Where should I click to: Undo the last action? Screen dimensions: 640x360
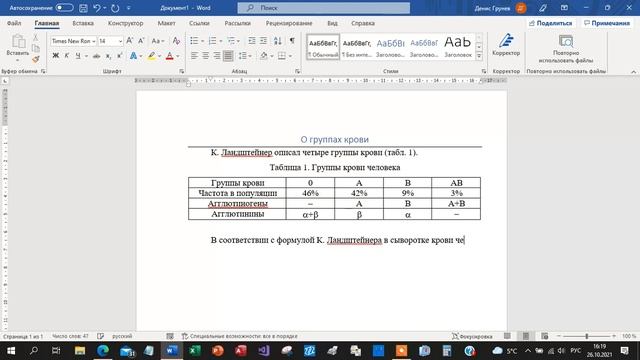(x=97, y=8)
